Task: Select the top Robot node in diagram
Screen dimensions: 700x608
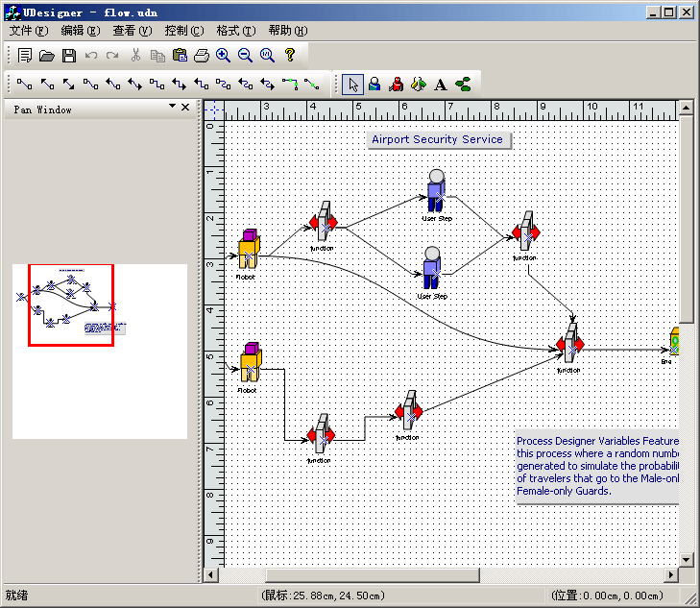Action: point(249,251)
